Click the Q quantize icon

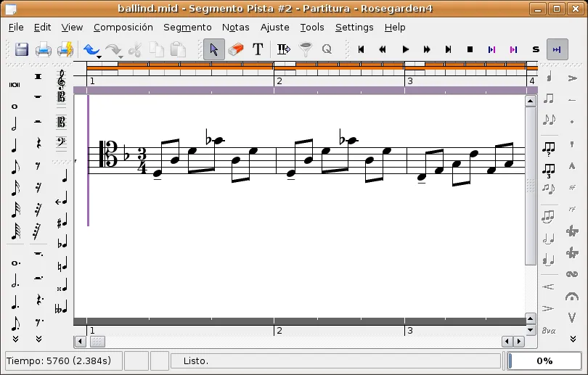(327, 49)
